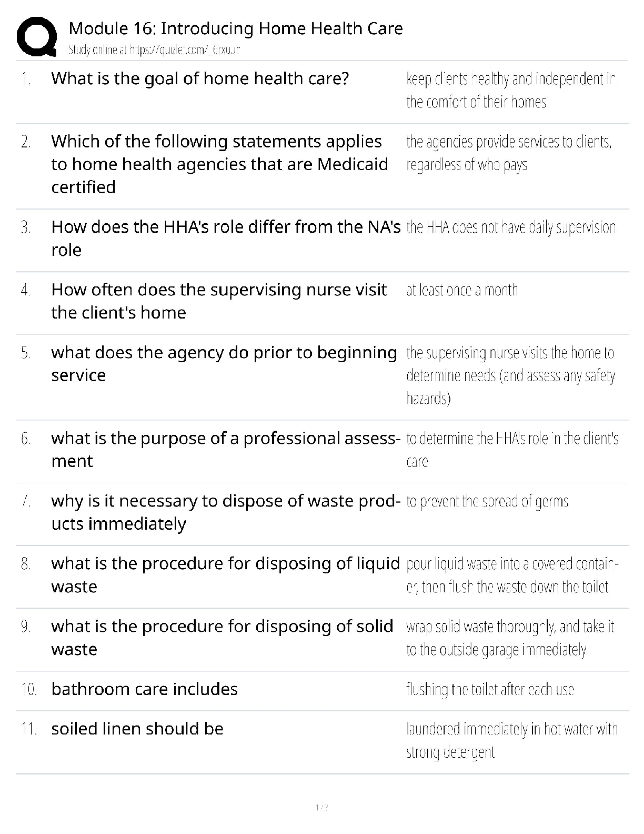Click answer 'flushing the toilet after each use'

(490, 689)
